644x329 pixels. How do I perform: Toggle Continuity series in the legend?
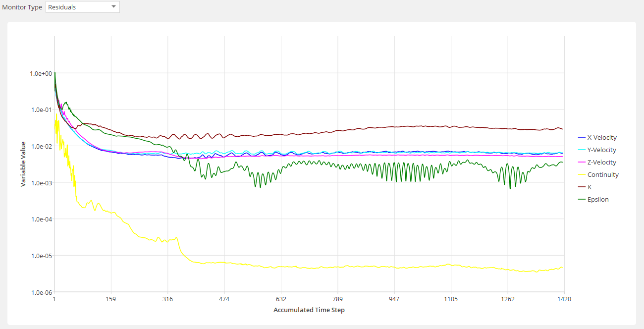click(598, 174)
